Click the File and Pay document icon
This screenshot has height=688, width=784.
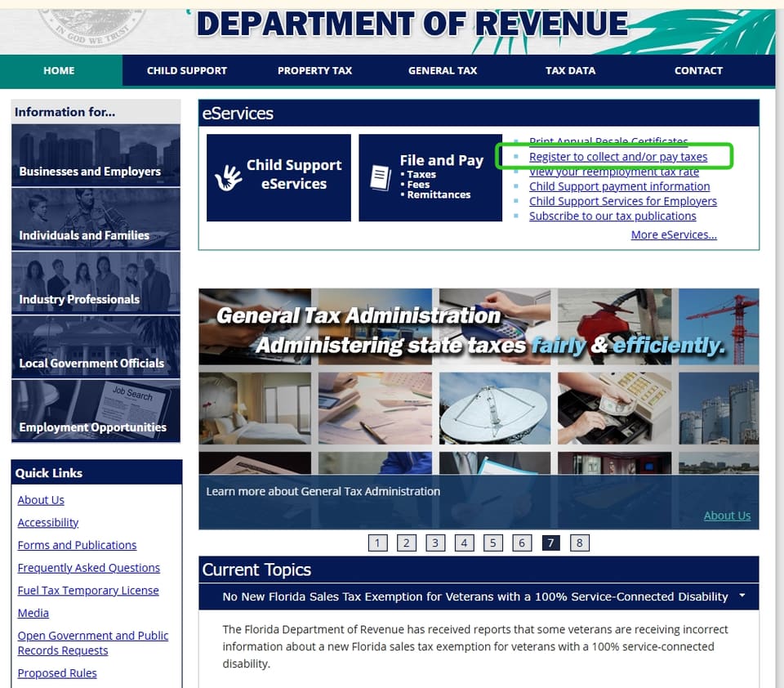(381, 177)
